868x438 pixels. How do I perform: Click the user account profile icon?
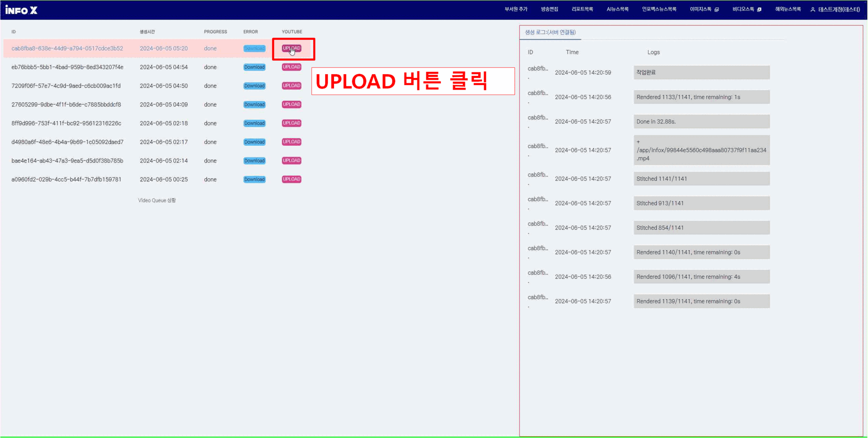(x=813, y=10)
